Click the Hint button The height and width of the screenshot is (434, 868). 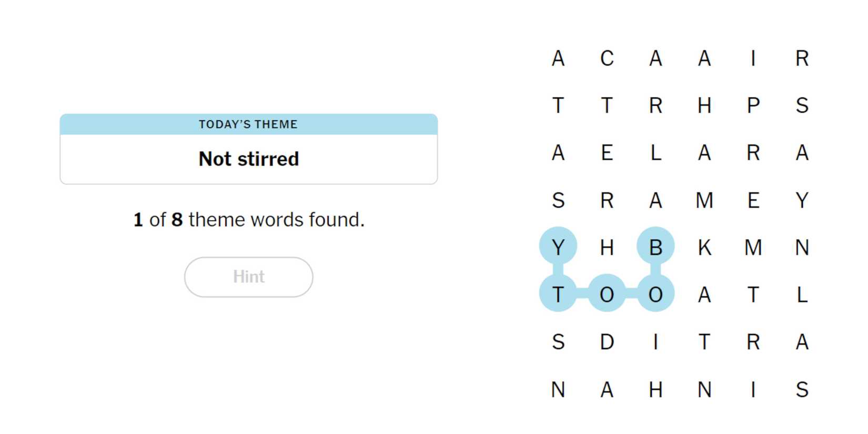click(x=248, y=277)
